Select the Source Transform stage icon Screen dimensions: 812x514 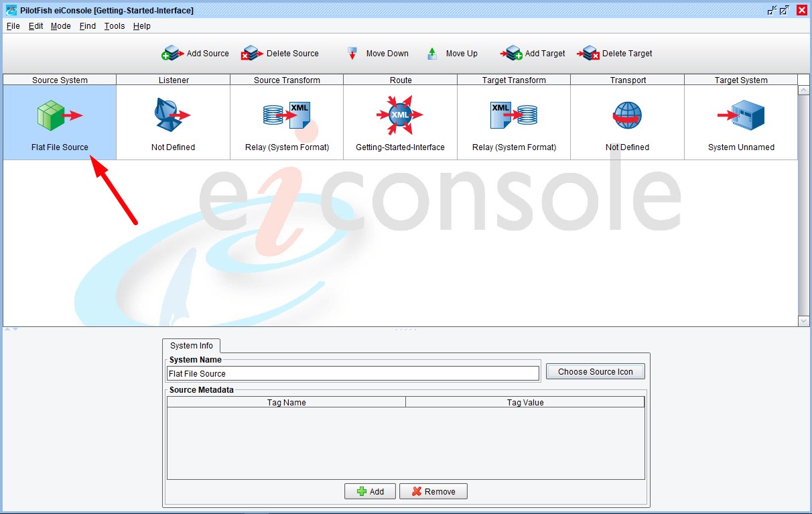[x=286, y=115]
